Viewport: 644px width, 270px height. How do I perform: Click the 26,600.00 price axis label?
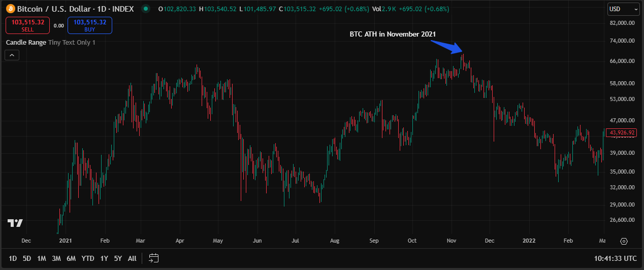click(623, 220)
